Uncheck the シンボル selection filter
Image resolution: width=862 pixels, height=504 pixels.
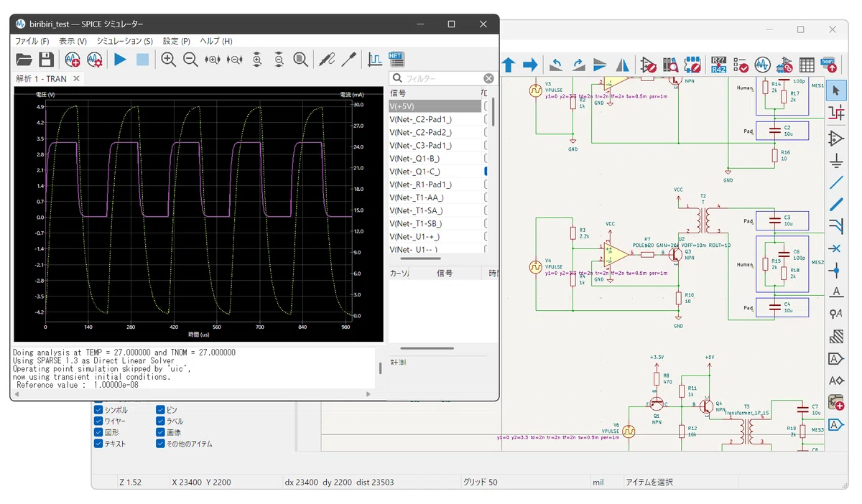(x=98, y=410)
